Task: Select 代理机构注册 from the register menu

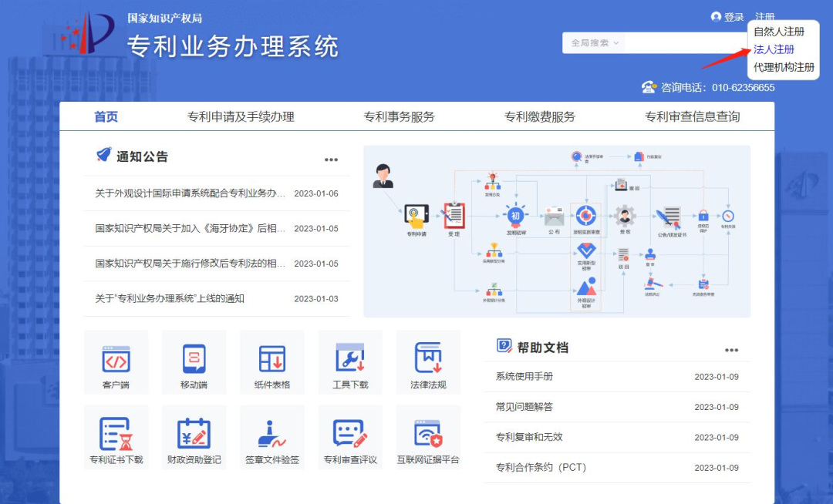Action: tap(784, 67)
